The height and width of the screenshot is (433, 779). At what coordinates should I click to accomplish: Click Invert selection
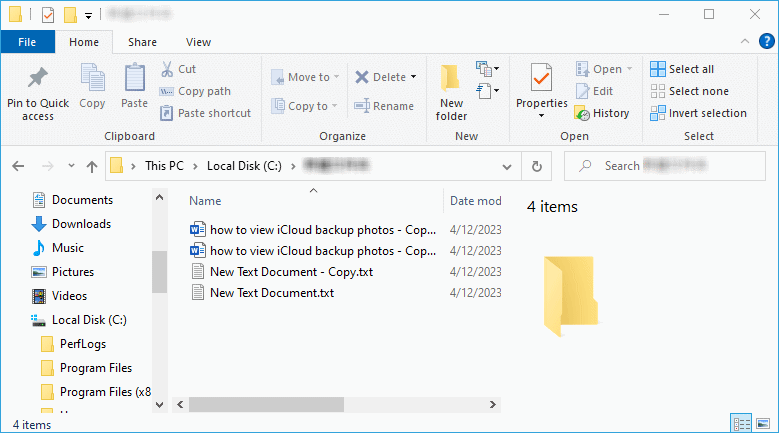(698, 113)
